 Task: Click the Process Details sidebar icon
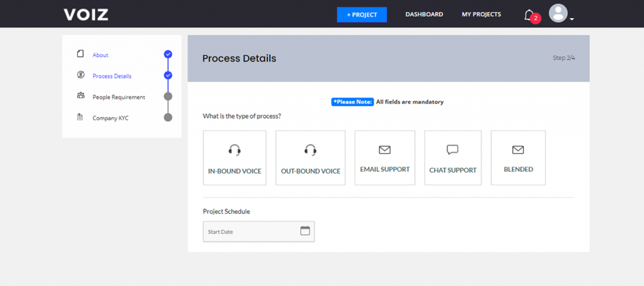tap(80, 75)
